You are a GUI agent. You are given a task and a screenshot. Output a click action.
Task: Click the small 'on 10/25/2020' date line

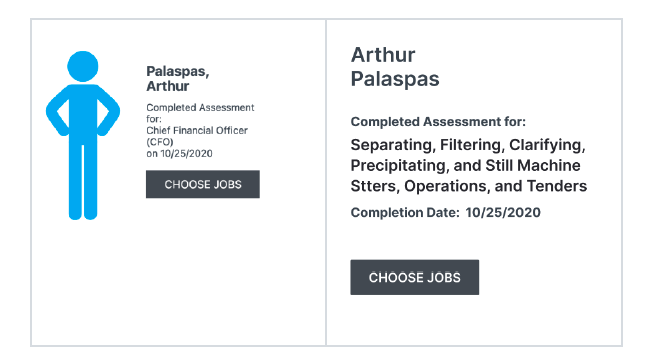pos(179,153)
